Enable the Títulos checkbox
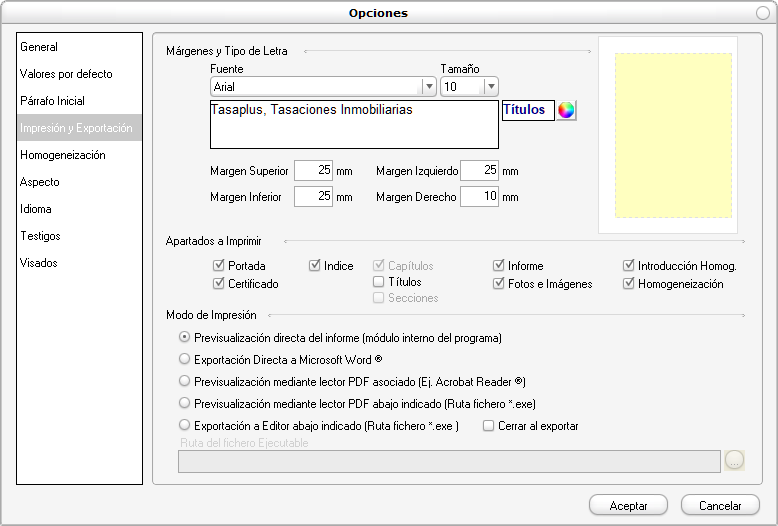This screenshot has height=526, width=778. pyautogui.click(x=379, y=282)
